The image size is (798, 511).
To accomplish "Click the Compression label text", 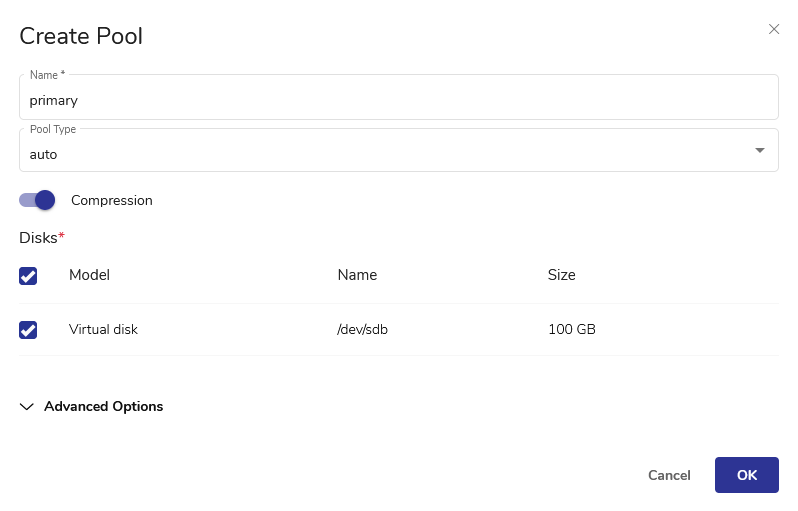I will [112, 200].
